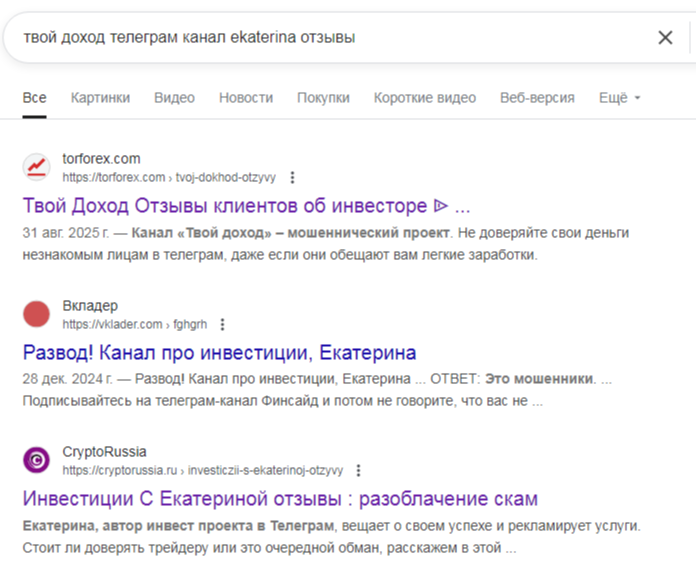The width and height of the screenshot is (696, 587).
Task: Clear the search query with X icon
Action: pos(665,37)
